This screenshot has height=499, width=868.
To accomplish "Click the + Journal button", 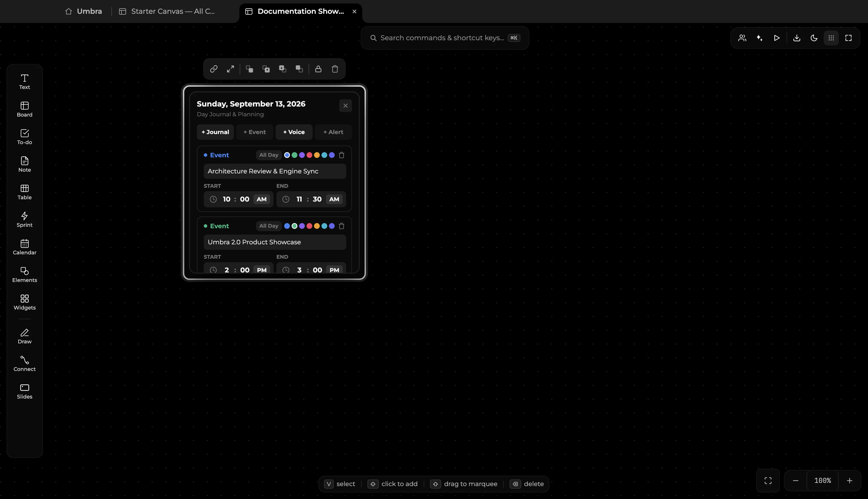I will pyautogui.click(x=215, y=132).
